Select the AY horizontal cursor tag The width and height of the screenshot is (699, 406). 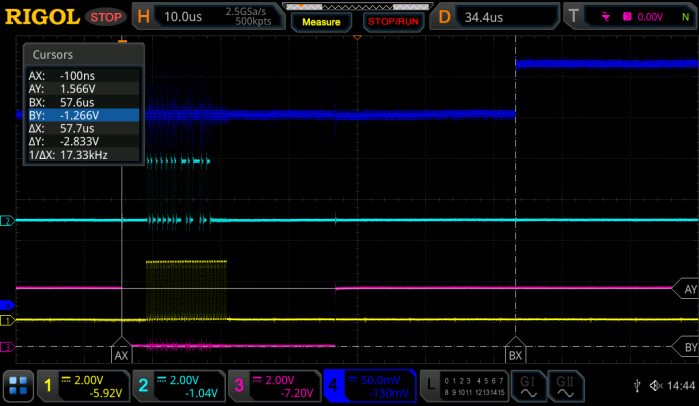(x=686, y=289)
